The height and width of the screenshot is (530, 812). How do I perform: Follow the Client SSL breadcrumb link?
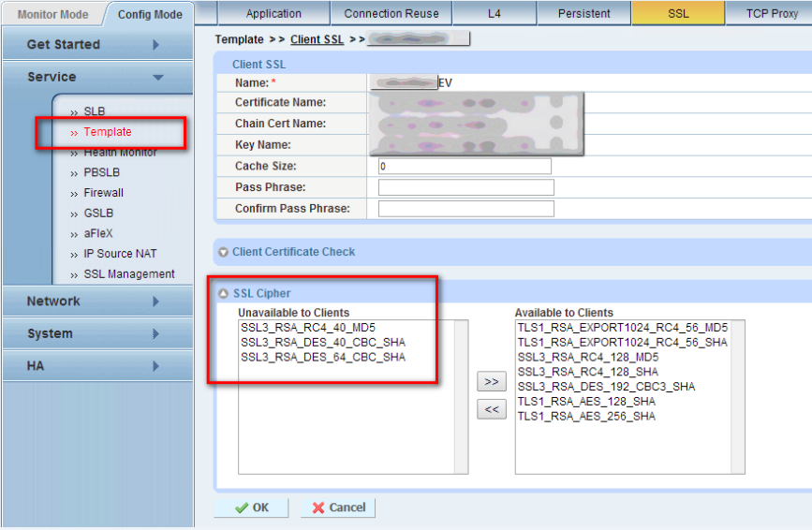click(x=317, y=39)
